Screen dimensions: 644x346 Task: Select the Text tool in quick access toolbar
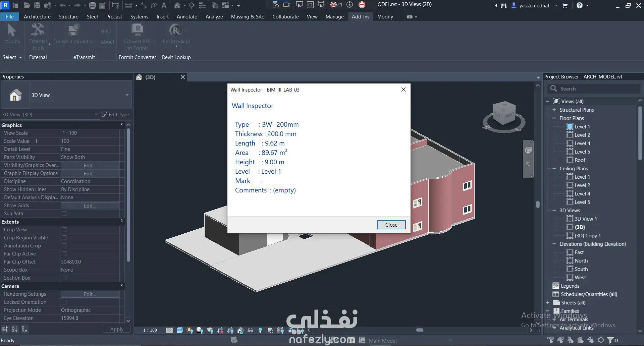(x=164, y=5)
